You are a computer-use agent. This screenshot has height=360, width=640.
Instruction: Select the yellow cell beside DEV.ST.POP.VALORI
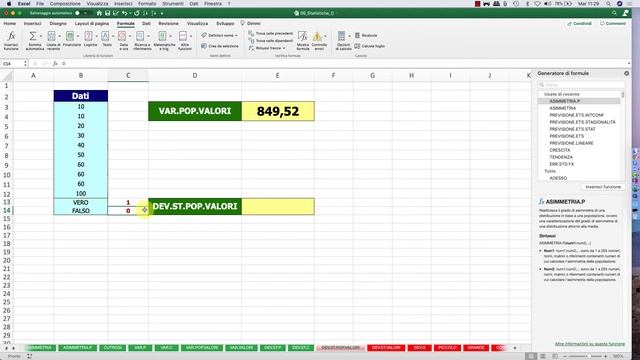pyautogui.click(x=278, y=207)
